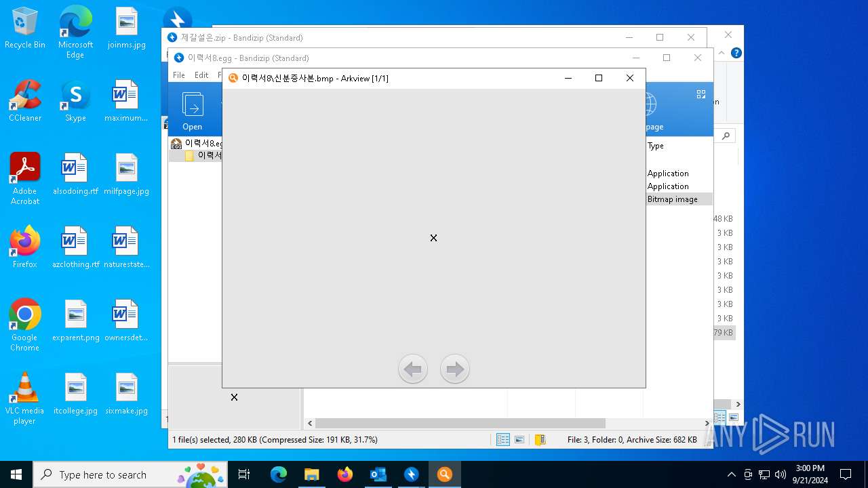Click the archive info icon in status bar
This screenshot has width=868, height=488.
click(540, 440)
